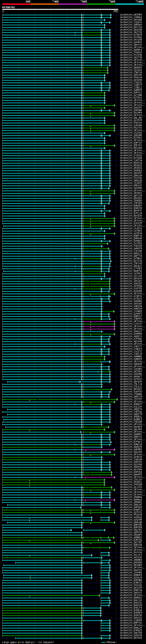Select the UniRef100_B0Z9P6 label
The height and width of the screenshot is (644, 146).
tap(131, 113)
